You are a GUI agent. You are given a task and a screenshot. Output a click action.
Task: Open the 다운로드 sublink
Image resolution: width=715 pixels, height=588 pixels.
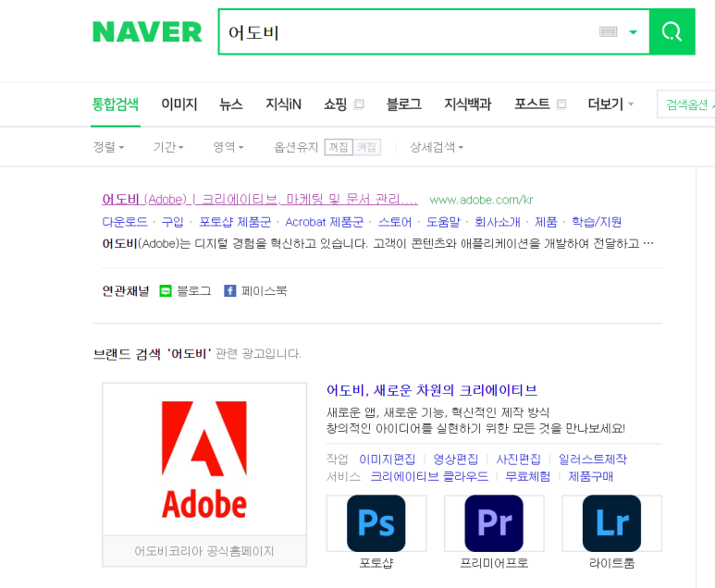125,222
